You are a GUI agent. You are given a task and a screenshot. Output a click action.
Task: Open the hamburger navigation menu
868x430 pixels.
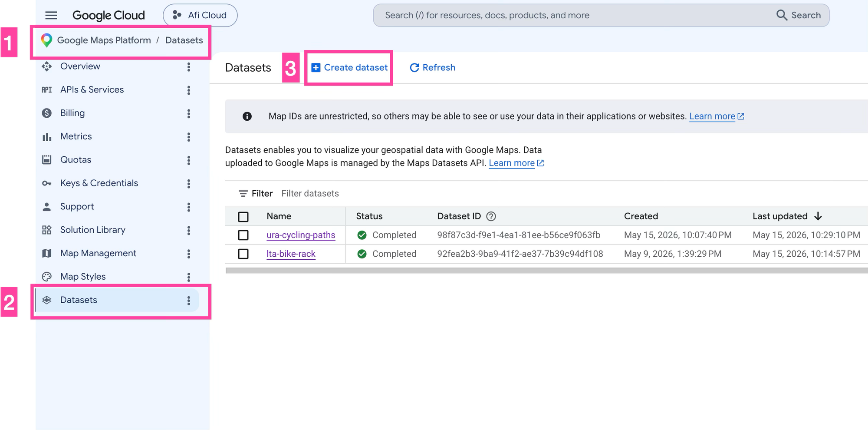click(51, 15)
